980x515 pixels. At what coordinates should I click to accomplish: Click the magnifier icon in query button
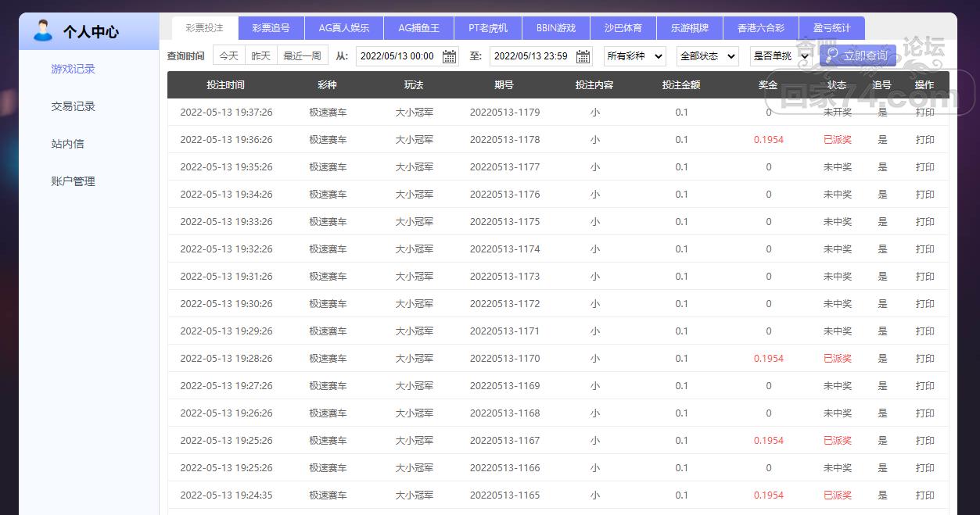pos(832,55)
